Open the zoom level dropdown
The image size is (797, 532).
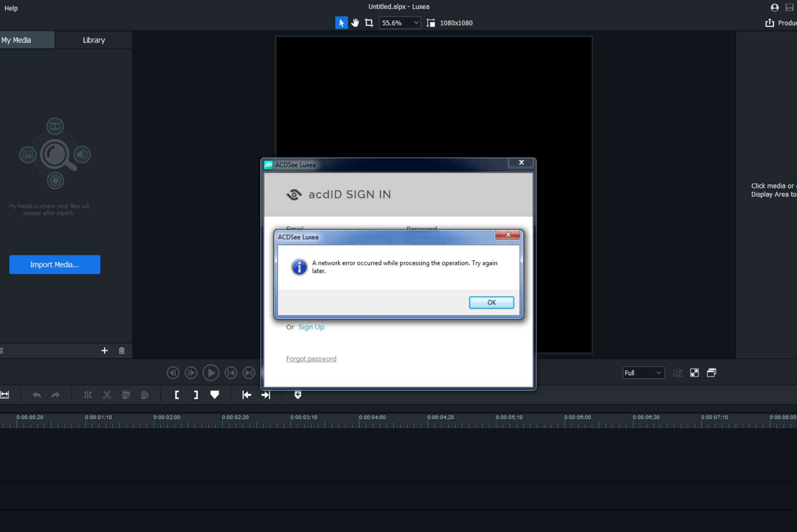(400, 23)
